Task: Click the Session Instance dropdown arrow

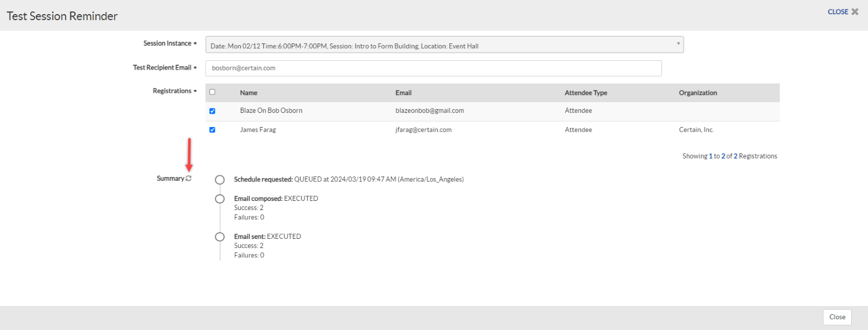Action: pos(678,44)
